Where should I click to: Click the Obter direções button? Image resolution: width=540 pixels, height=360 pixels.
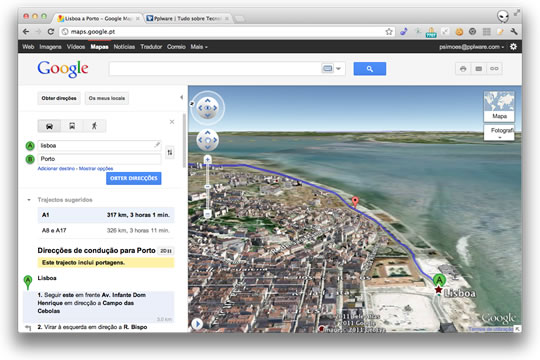(59, 98)
